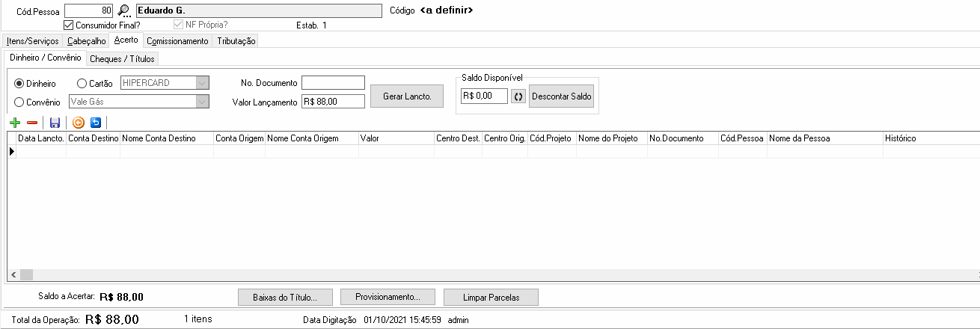
Task: Save entries with the floppy disk icon
Action: tap(55, 123)
